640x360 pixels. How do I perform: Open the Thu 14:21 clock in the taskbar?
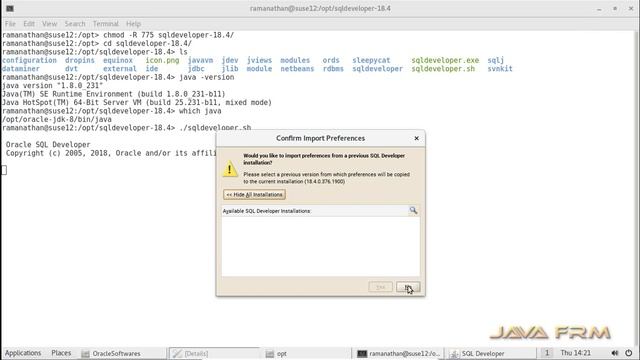pyautogui.click(x=575, y=353)
